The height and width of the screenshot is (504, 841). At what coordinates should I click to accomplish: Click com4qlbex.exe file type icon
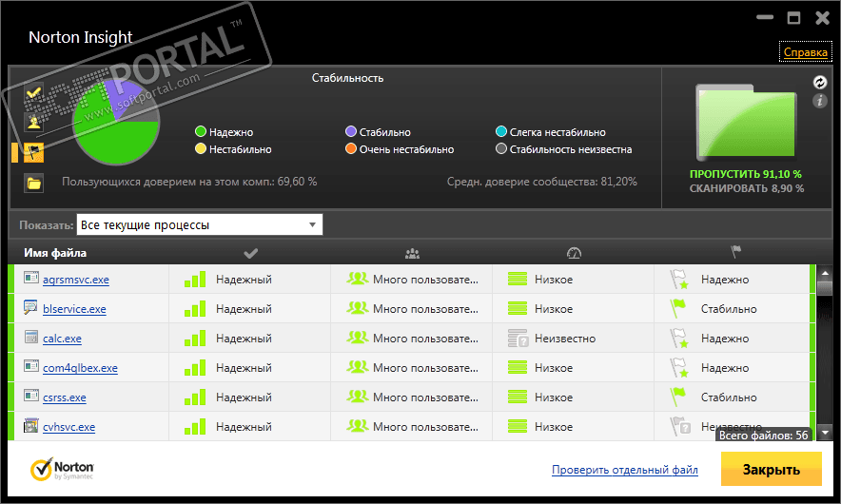point(31,366)
